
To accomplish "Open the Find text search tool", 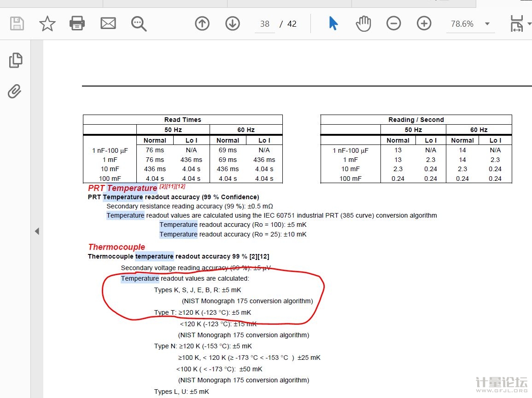I will coord(139,23).
